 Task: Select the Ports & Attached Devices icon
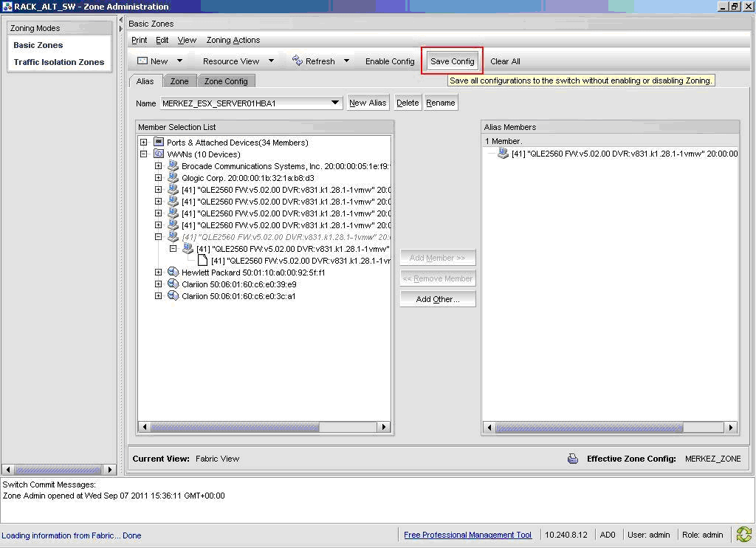159,143
